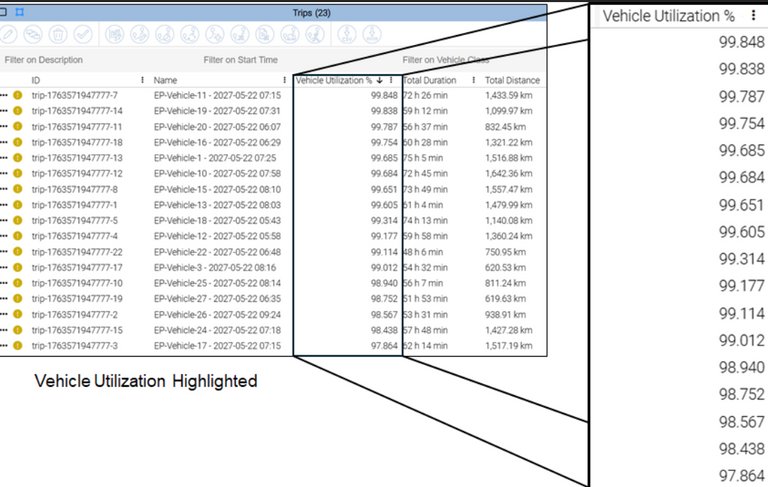
Task: Click the 1,140.08 km distance cell
Action: tap(508, 220)
